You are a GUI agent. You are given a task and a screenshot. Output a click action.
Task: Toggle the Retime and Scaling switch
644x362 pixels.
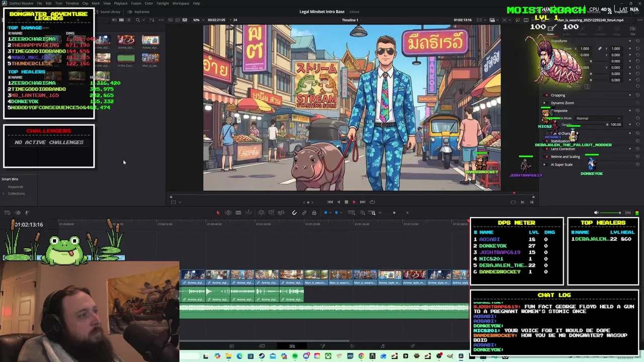click(x=546, y=156)
